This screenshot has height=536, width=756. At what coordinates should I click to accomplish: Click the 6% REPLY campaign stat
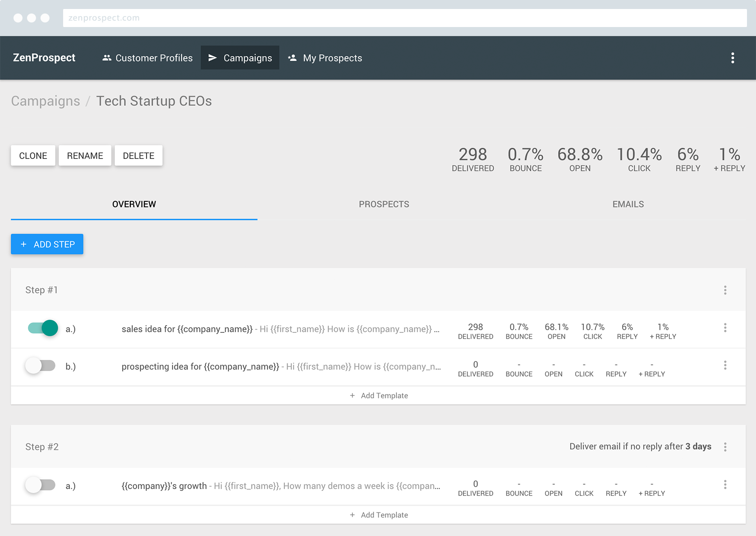point(688,159)
